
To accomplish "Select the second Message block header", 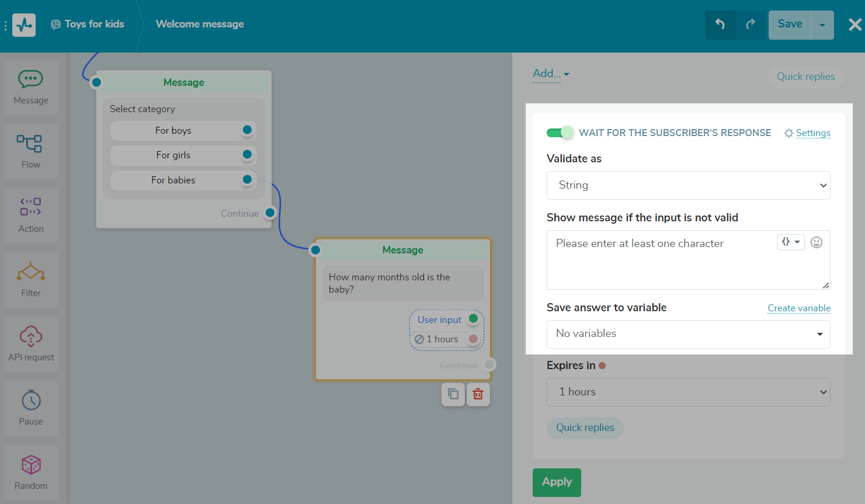I will [x=403, y=250].
